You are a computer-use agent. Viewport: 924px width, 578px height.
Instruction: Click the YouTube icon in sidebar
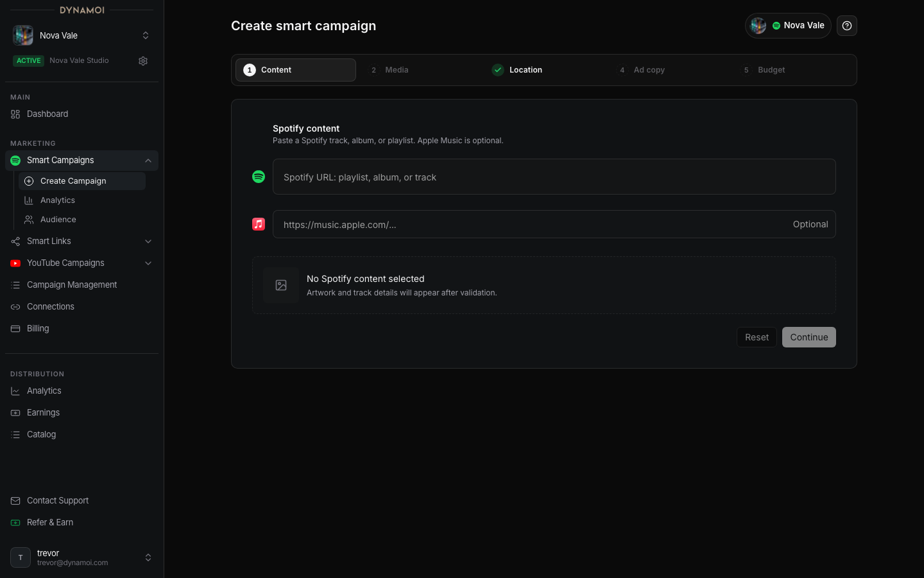[x=15, y=263]
